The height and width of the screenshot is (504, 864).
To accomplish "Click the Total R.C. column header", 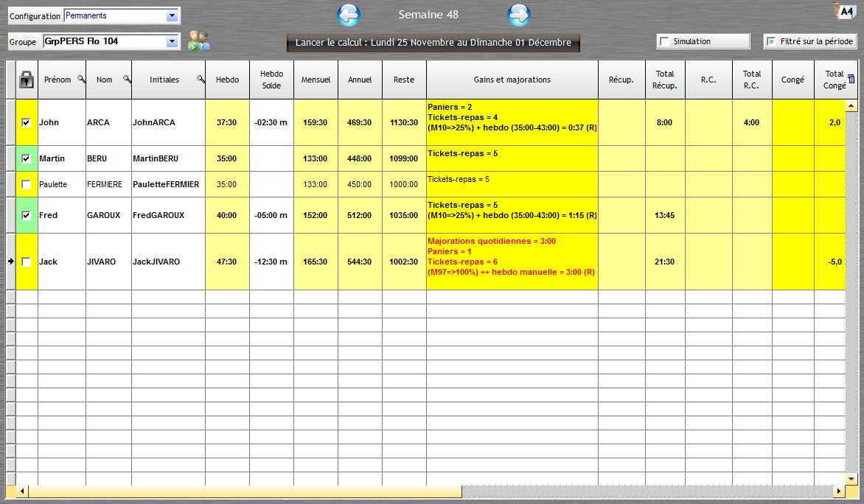I will pos(752,80).
